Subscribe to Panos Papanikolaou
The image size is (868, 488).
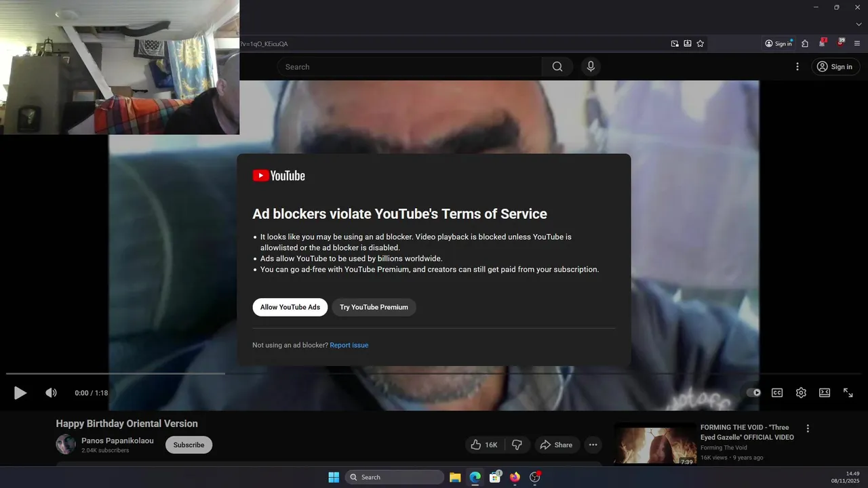pyautogui.click(x=189, y=445)
